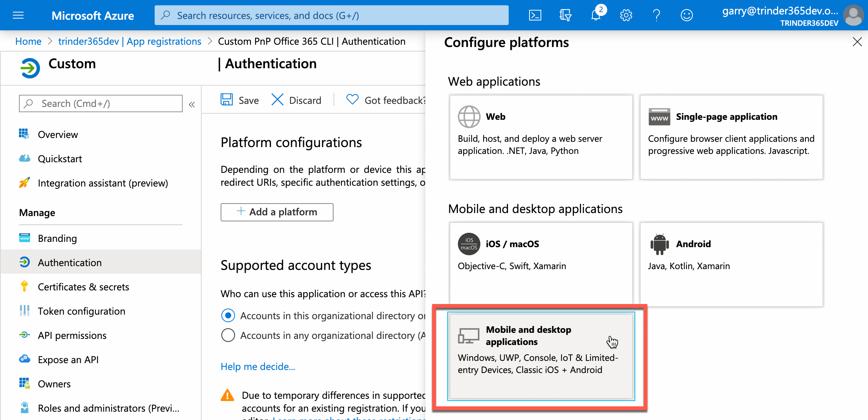Choose the Single-page application card
The image size is (868, 420).
click(x=731, y=137)
